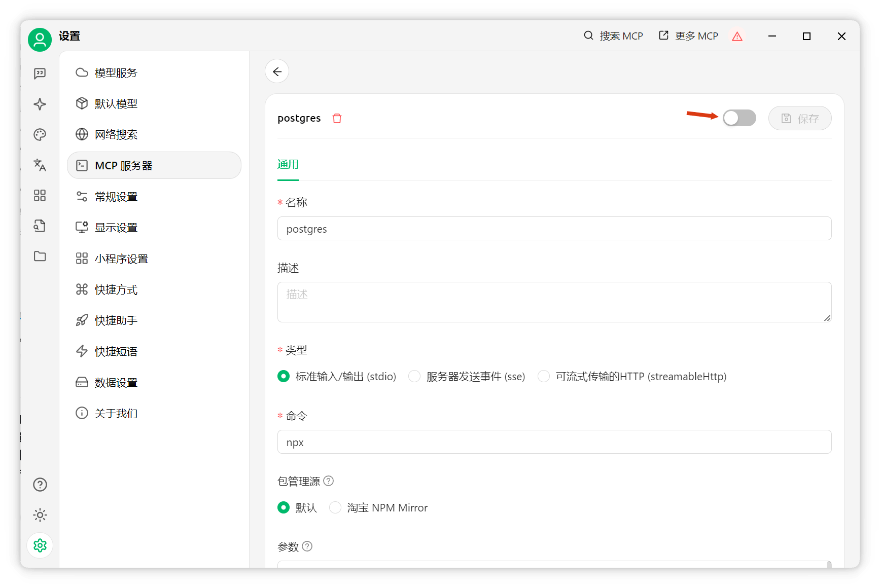Click the 描述 text area
Image resolution: width=880 pixels, height=588 pixels.
point(554,302)
